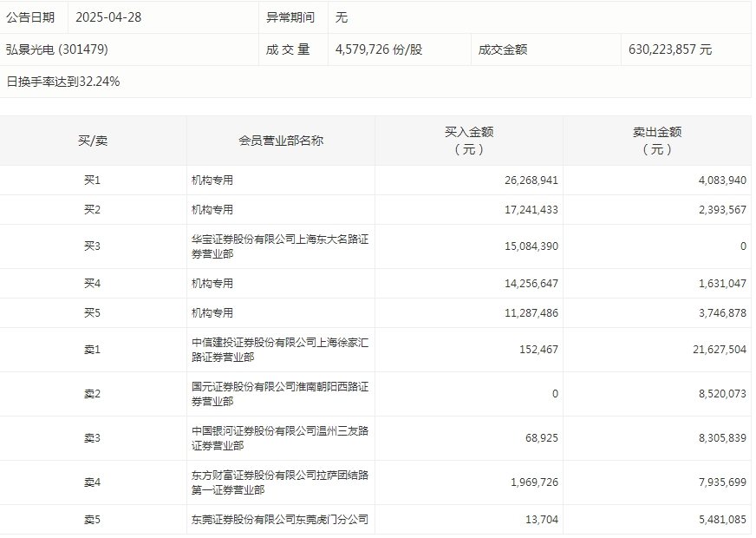
Task: Open 中国银河证券温州三友路营业部 entry
Action: pos(273,438)
